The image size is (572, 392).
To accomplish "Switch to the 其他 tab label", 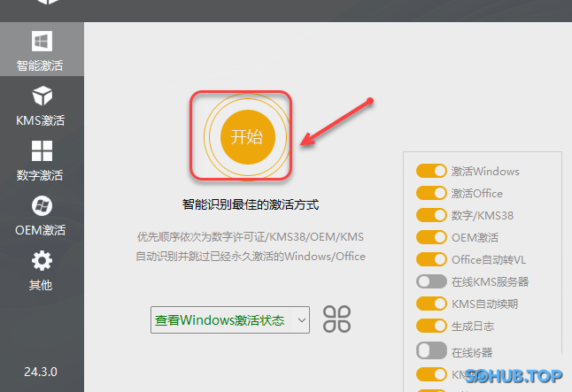I will point(41,285).
